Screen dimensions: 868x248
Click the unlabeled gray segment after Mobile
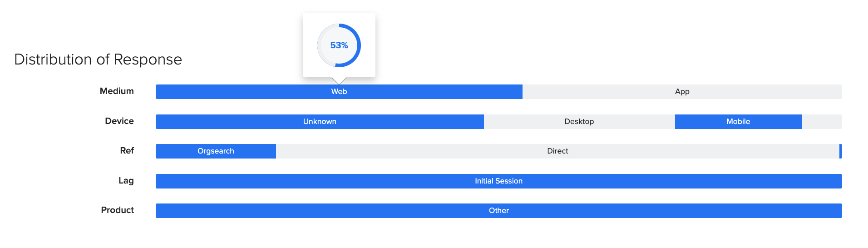point(822,122)
